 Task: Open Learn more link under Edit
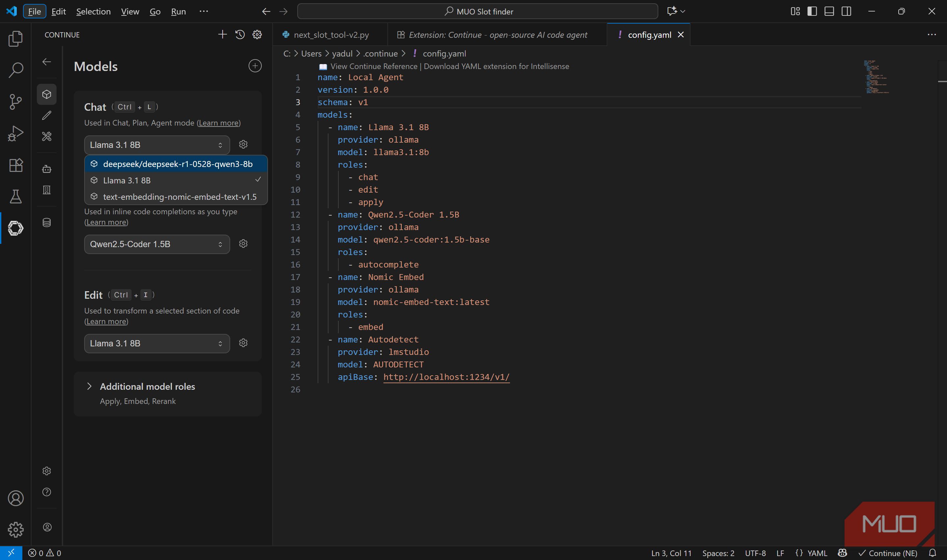(107, 321)
